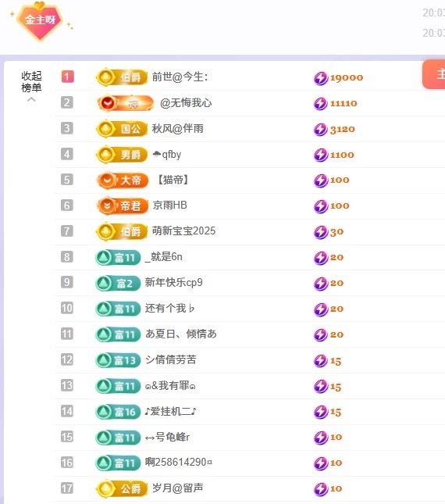
Task: Click the 富11 badge of &我有罪
Action: [118, 386]
